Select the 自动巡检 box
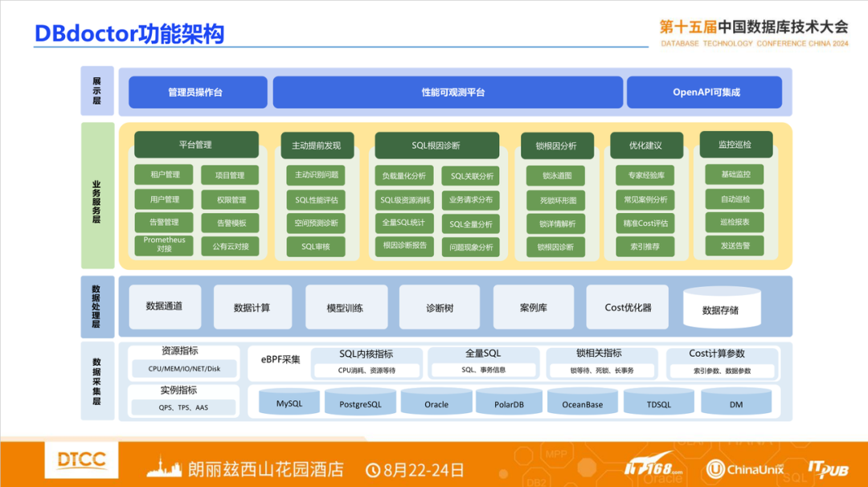Screen dimensions: 868x487 tap(735, 199)
